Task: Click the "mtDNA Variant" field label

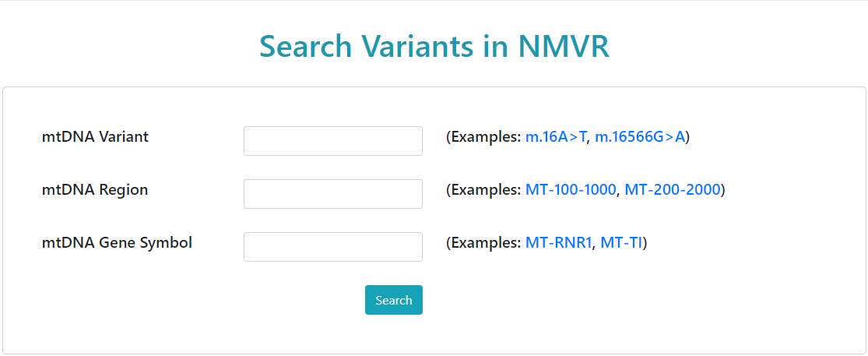Action: 95,137
